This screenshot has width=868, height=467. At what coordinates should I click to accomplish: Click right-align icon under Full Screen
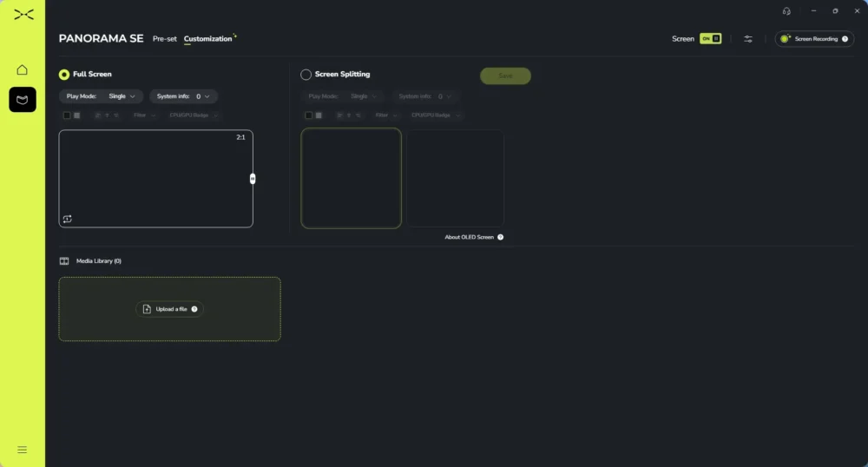[x=115, y=115]
